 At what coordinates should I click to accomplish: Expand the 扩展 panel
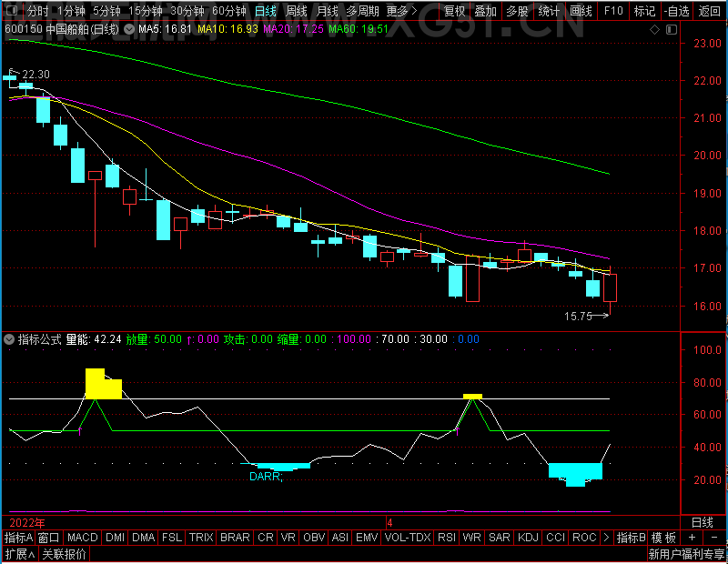click(20, 554)
